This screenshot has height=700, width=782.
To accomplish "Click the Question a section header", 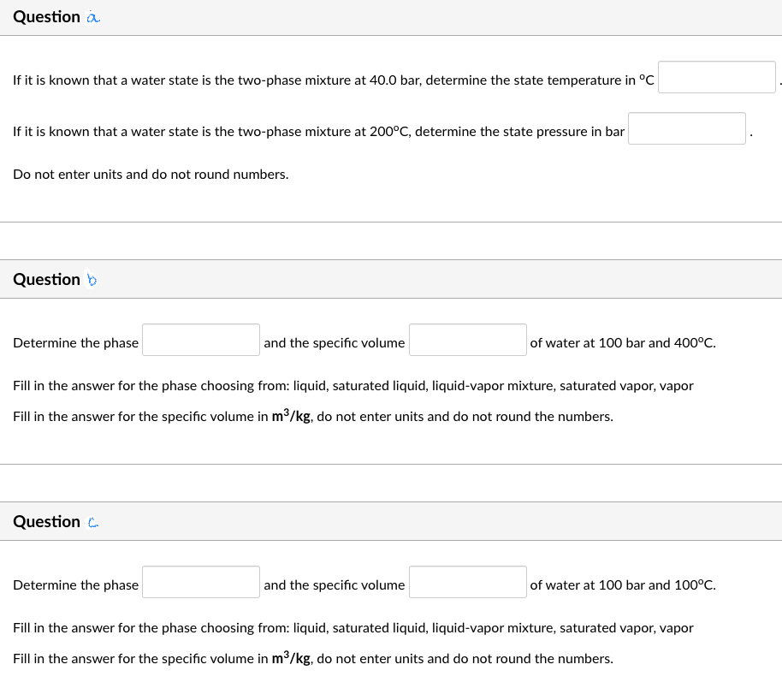I will click(x=47, y=16).
